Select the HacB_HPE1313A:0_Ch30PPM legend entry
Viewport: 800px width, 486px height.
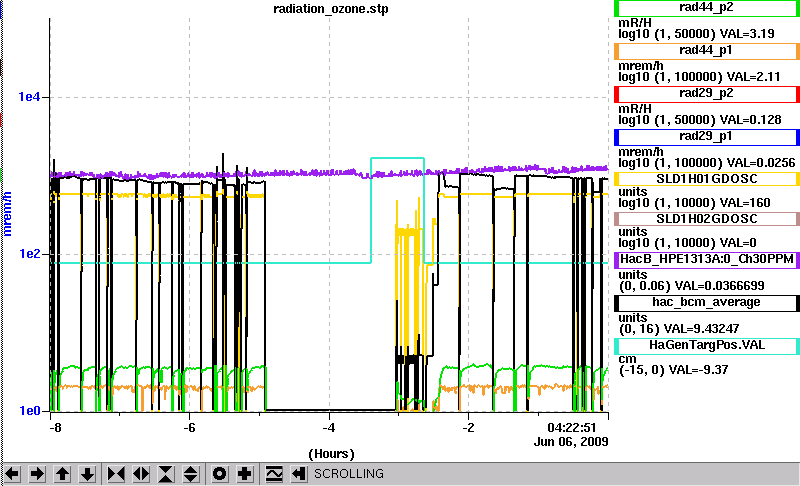pos(707,259)
